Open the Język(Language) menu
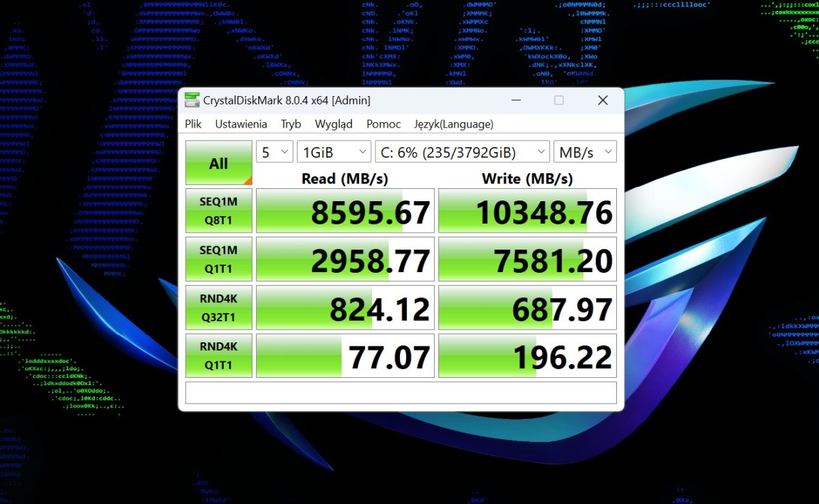 (453, 124)
